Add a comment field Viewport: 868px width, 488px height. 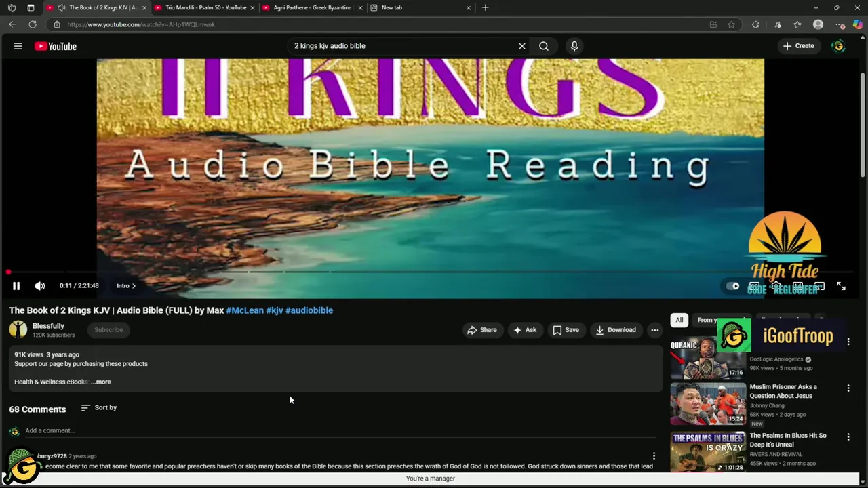point(339,431)
